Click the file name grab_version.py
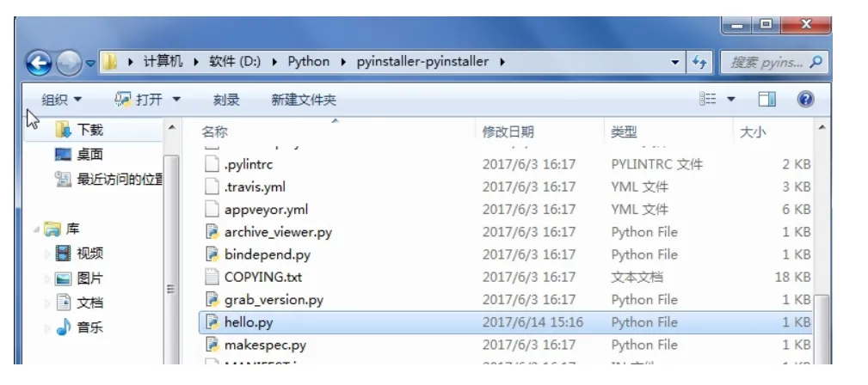 274,301
